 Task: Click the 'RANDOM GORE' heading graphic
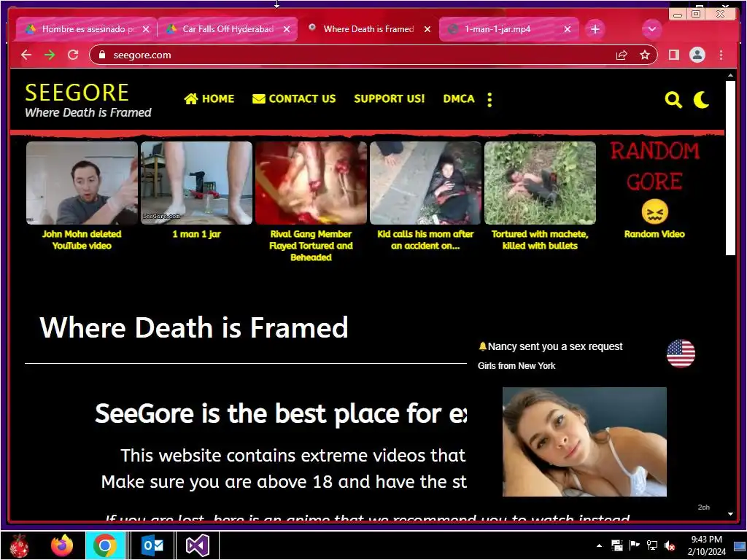pyautogui.click(x=655, y=166)
